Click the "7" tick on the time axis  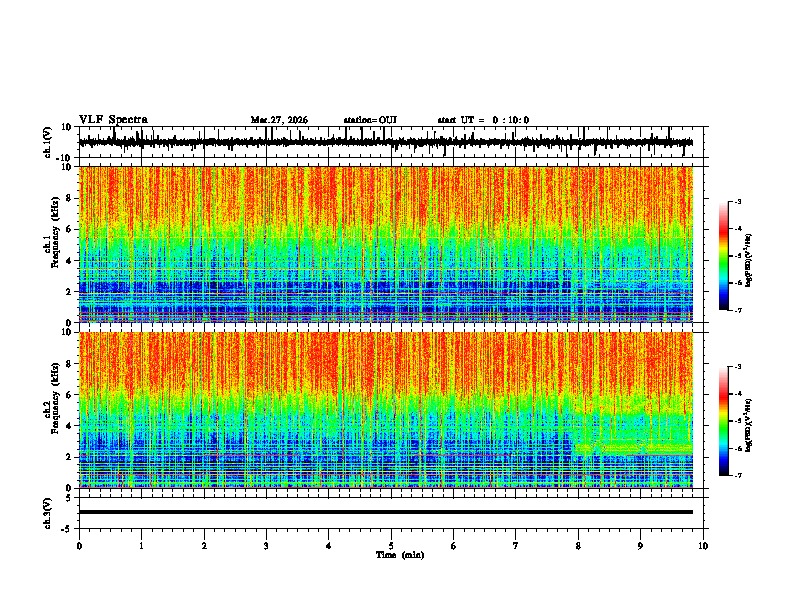pos(516,546)
